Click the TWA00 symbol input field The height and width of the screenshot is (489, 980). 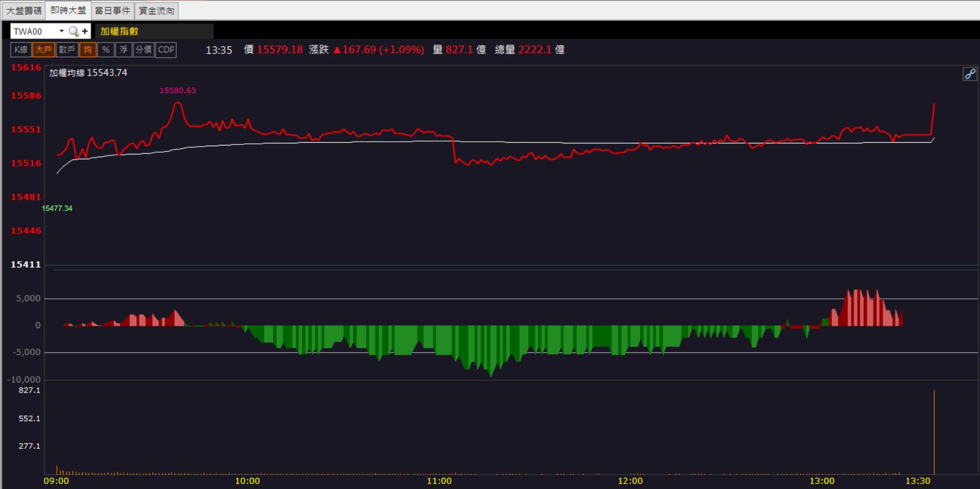34,31
